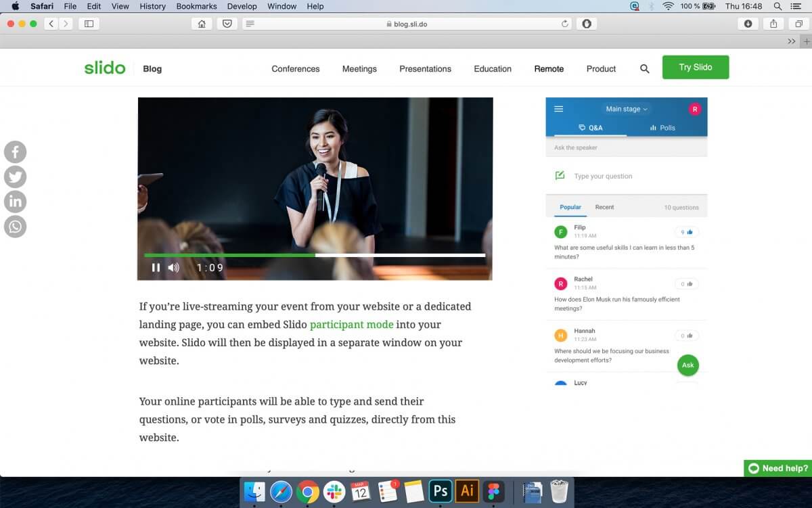Image resolution: width=812 pixels, height=508 pixels.
Task: Mute the video with the speaker icon
Action: pyautogui.click(x=174, y=268)
